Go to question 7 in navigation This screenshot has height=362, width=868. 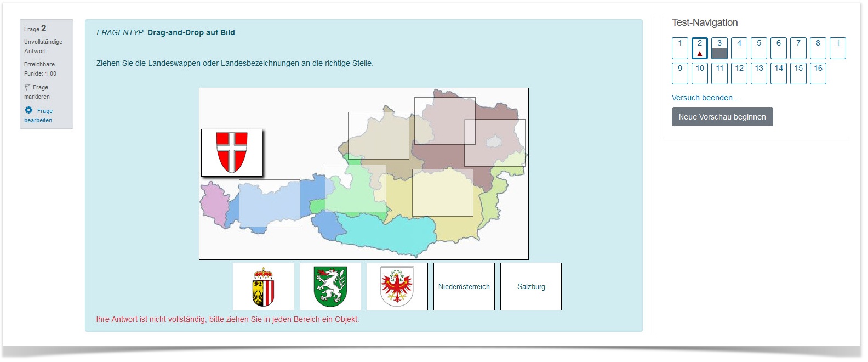798,48
